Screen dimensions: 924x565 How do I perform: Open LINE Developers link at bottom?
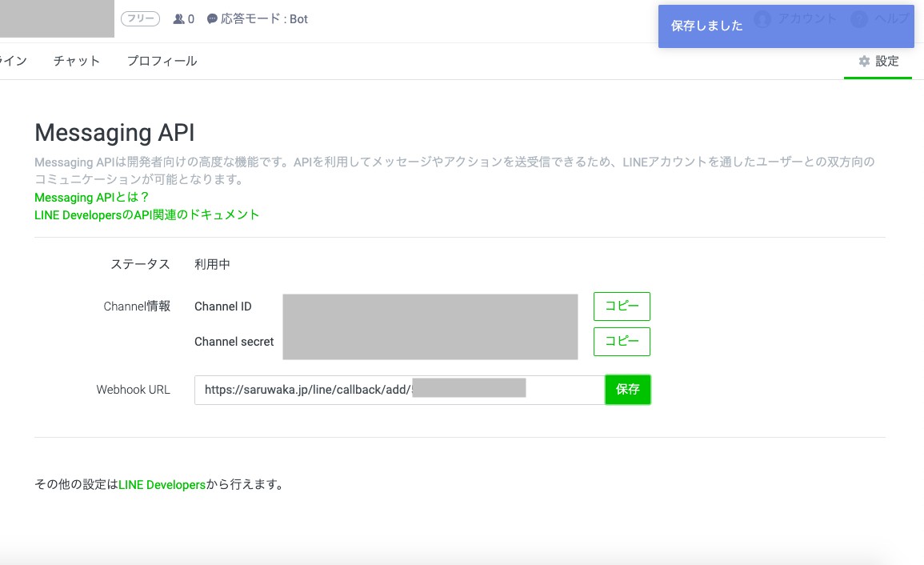tap(162, 485)
